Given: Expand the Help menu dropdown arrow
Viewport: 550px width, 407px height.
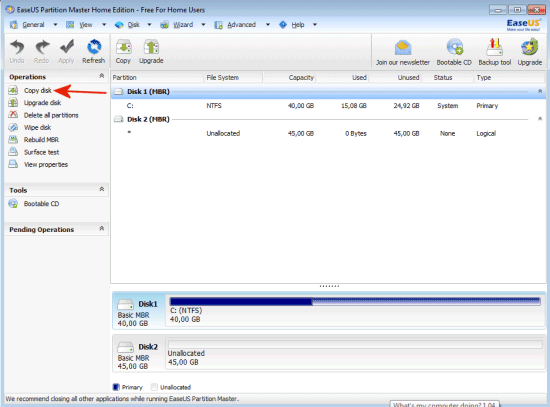Looking at the screenshot, I should (x=315, y=25).
